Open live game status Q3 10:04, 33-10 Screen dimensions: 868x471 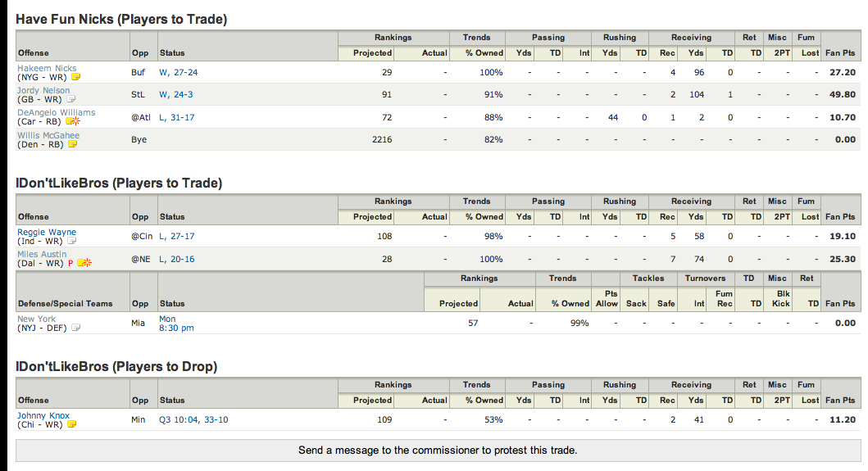click(193, 419)
